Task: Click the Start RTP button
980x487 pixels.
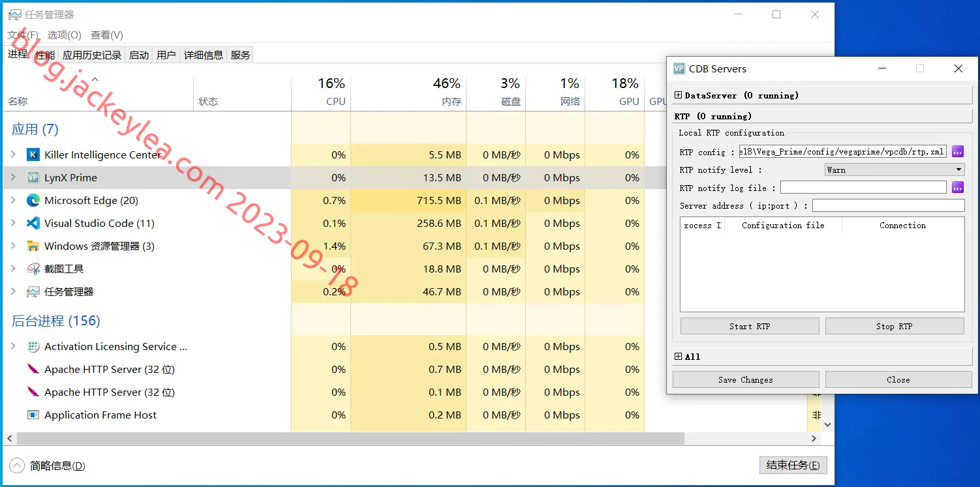Action: (750, 327)
